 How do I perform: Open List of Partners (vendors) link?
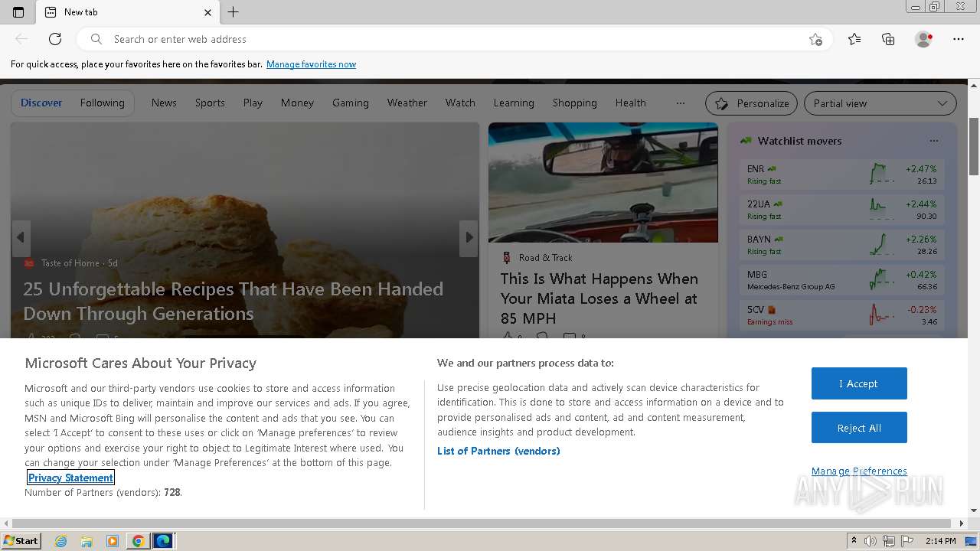[498, 451]
